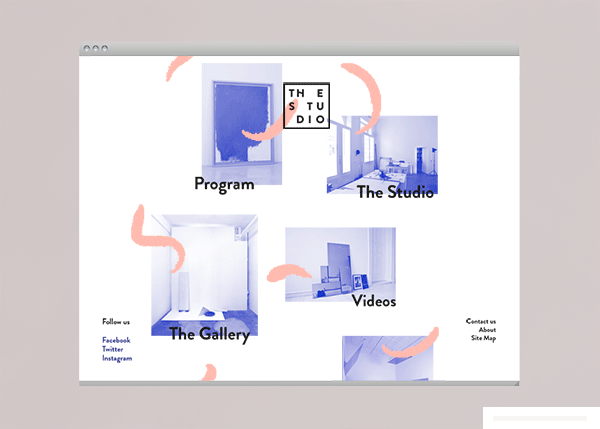Go to 'The Gallery' heading link
Image resolution: width=600 pixels, height=429 pixels.
point(209,335)
